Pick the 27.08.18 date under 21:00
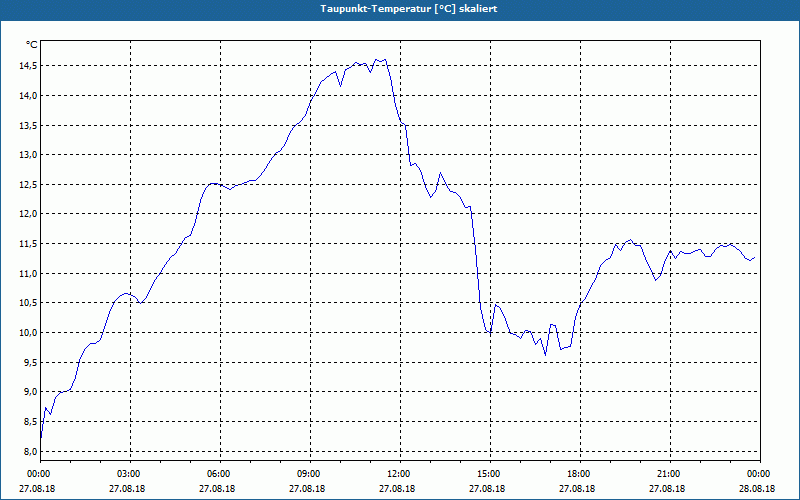800x500 pixels. (667, 489)
